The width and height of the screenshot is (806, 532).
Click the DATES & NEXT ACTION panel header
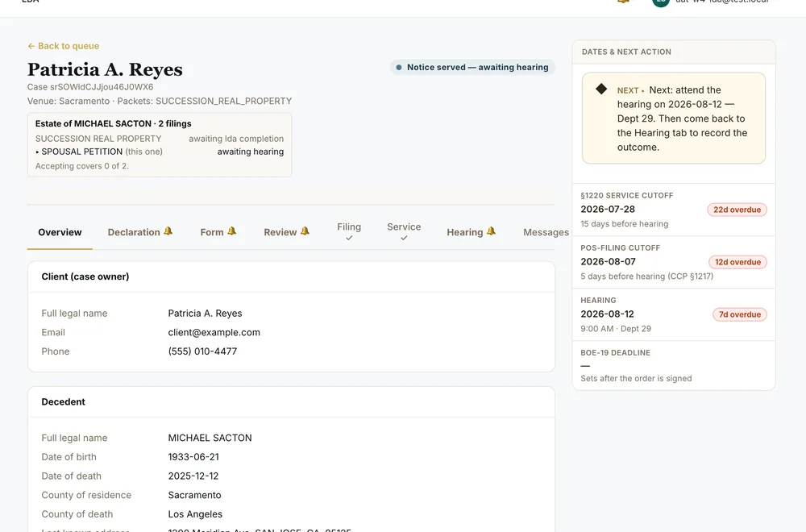[673, 52]
